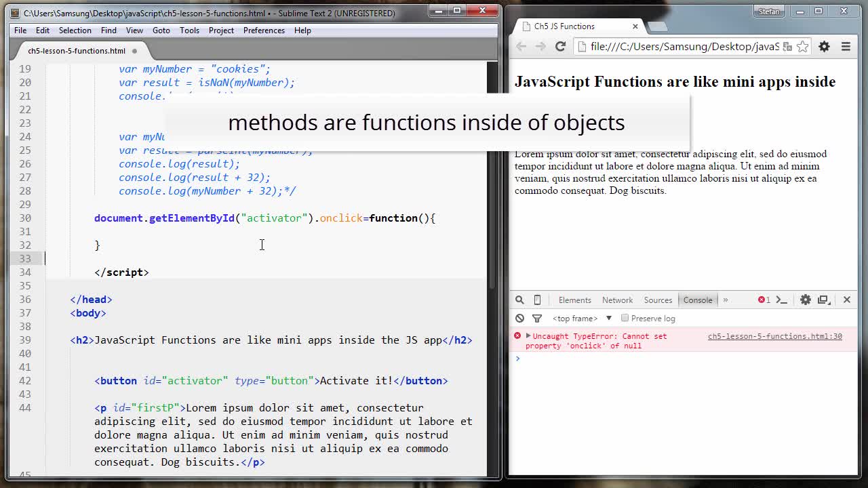This screenshot has width=868, height=488.
Task: Click the unsaved dot on the editor tab
Action: point(134,51)
